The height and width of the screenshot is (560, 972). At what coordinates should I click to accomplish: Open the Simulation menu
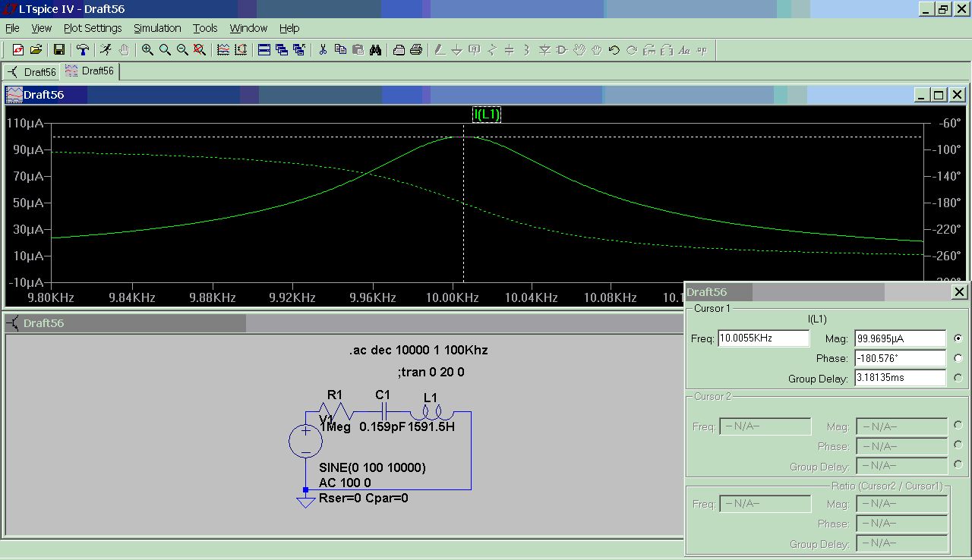click(x=157, y=28)
